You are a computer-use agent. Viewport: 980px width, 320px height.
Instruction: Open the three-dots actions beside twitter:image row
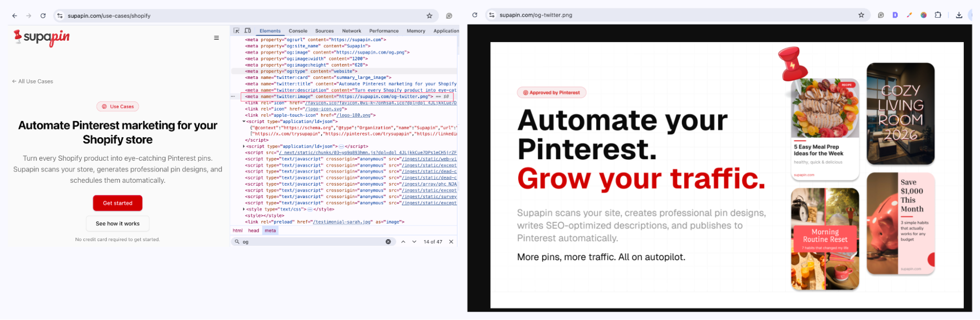[233, 97]
